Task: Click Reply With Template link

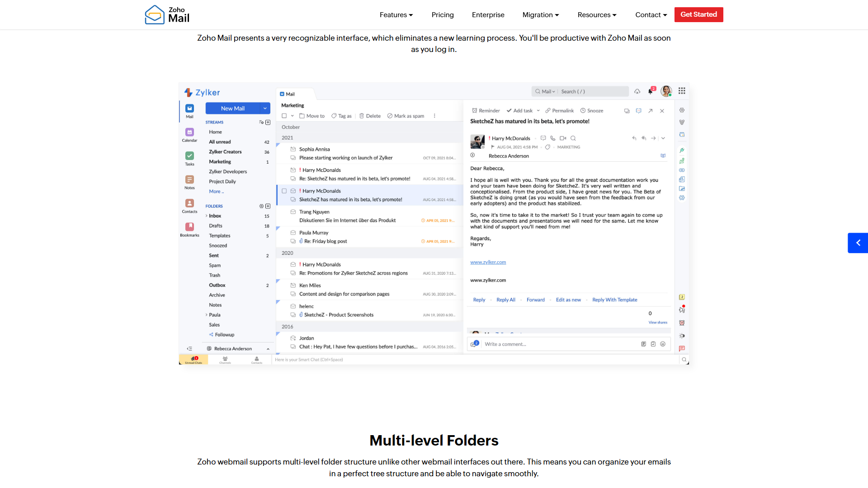Action: 614,300
